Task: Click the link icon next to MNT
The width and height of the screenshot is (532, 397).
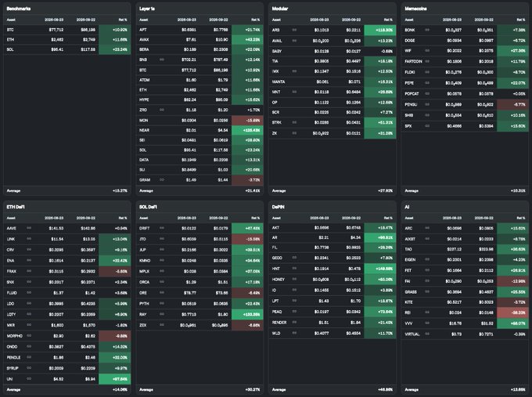Action: [294, 92]
